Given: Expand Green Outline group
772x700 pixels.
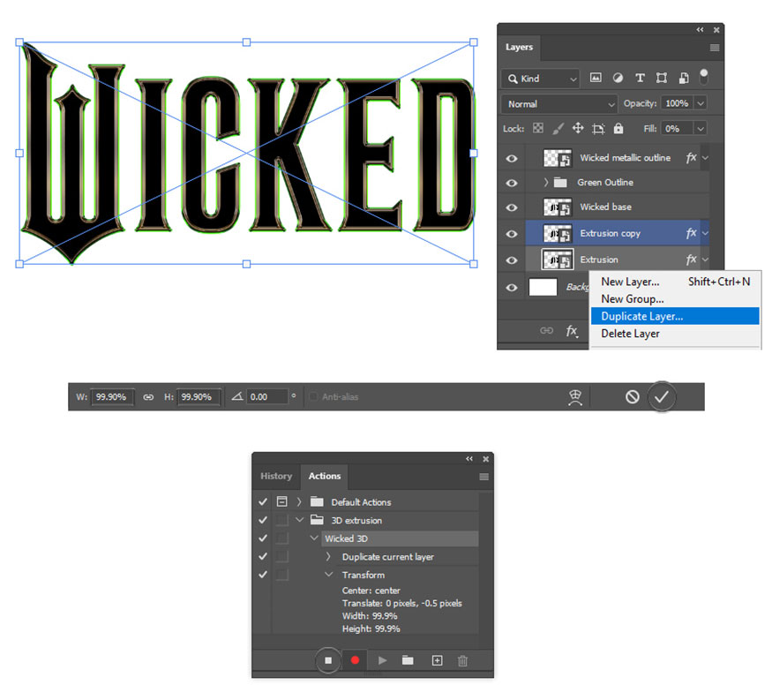Looking at the screenshot, I should coord(546,182).
